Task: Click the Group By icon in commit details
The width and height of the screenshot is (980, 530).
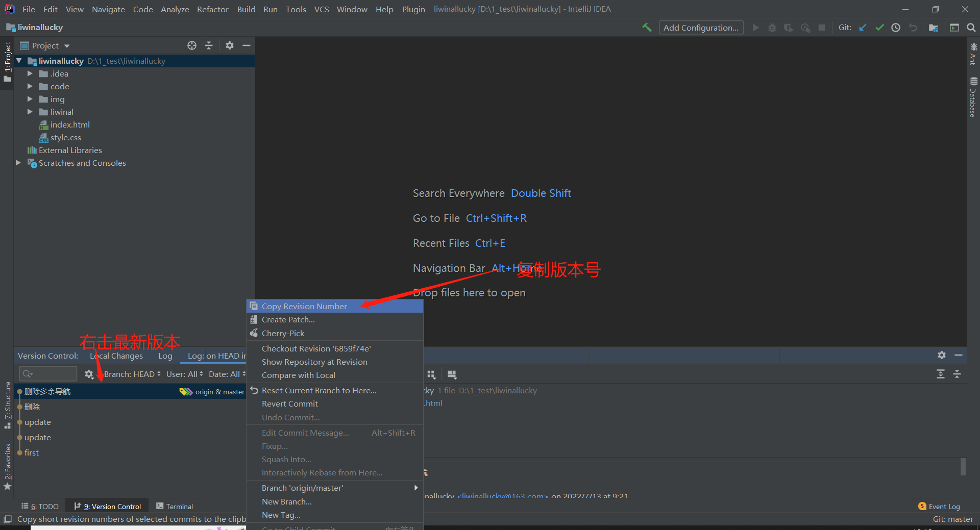Action: (x=431, y=374)
